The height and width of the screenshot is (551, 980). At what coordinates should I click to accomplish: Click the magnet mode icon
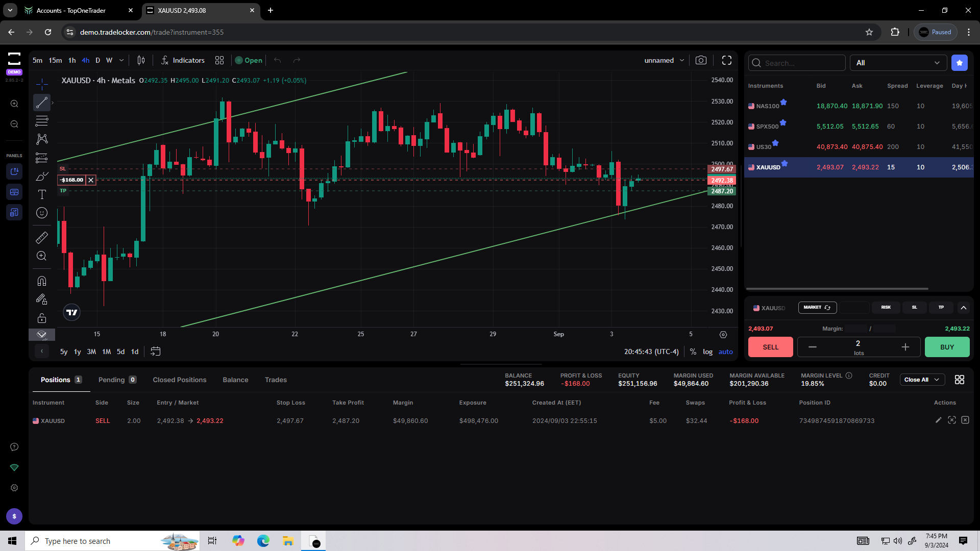42,281
